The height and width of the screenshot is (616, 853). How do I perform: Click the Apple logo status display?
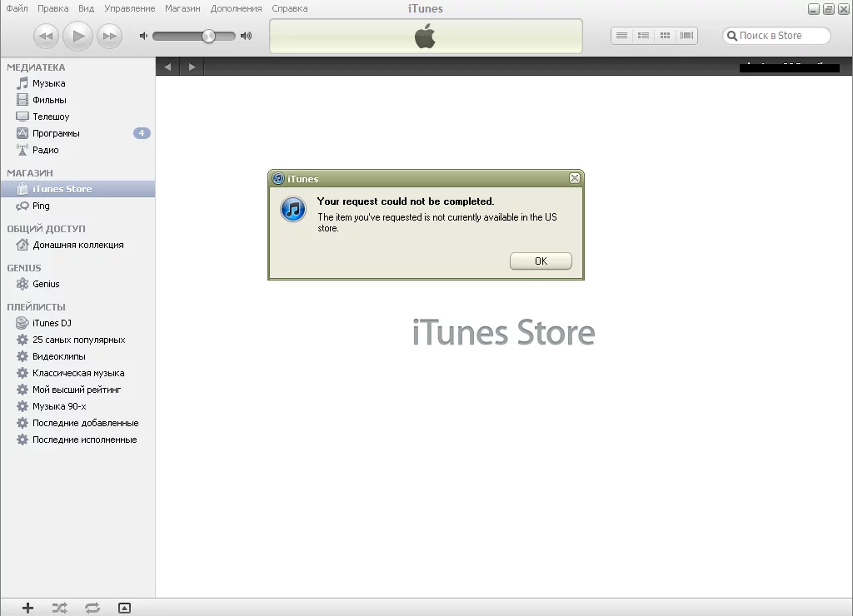[426, 37]
